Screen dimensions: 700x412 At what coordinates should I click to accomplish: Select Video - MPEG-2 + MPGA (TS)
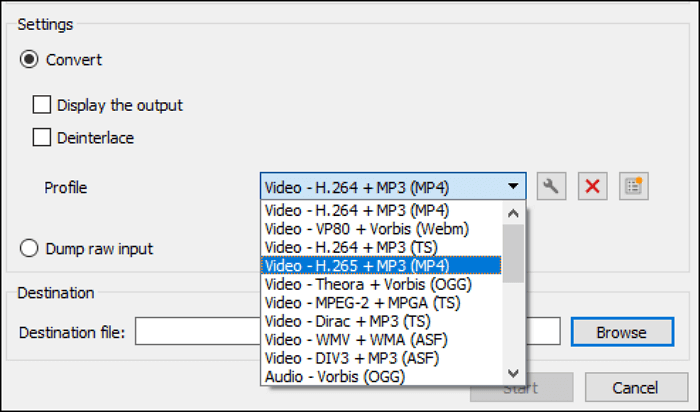click(x=380, y=302)
